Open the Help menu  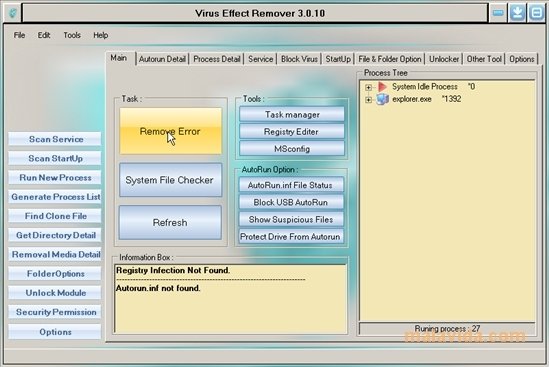click(x=100, y=35)
